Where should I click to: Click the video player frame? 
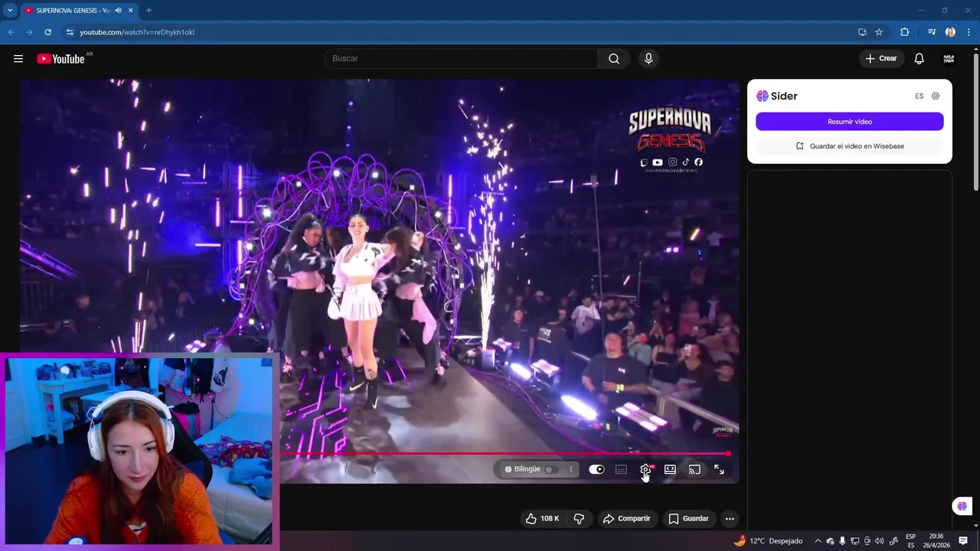[380, 281]
